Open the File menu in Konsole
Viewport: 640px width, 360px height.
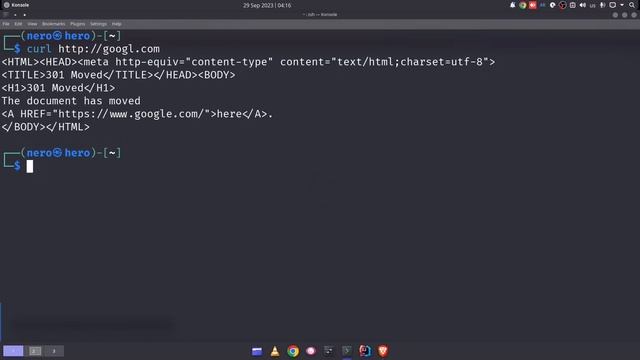pos(6,24)
